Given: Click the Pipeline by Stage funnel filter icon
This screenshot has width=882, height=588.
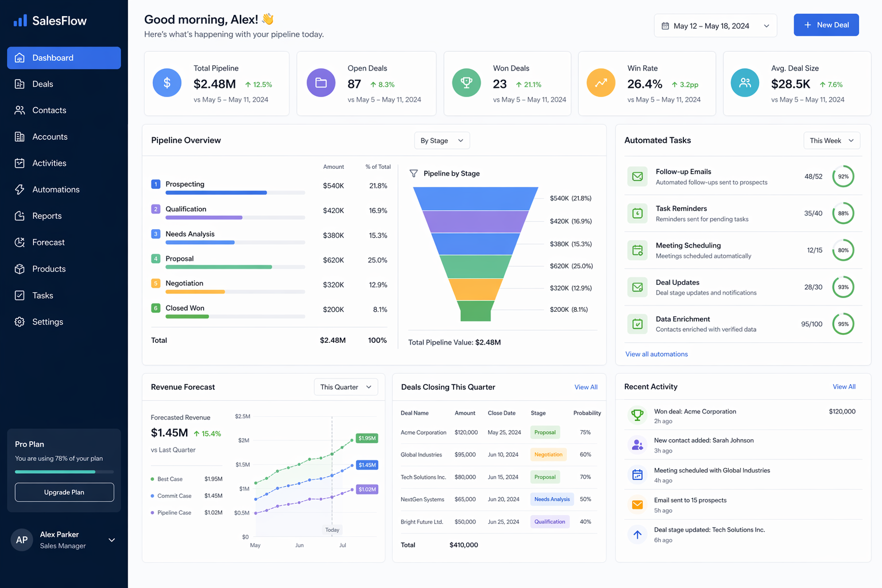Looking at the screenshot, I should click(x=413, y=173).
